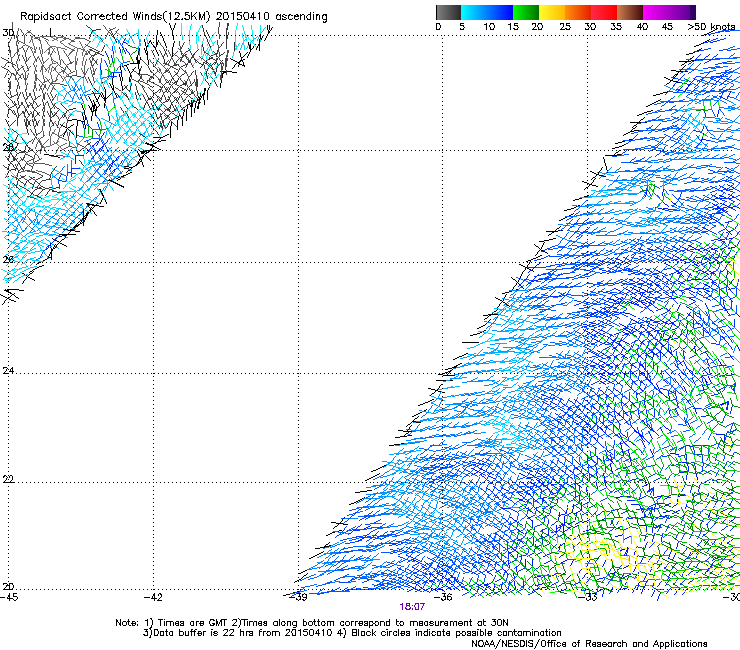Click the brown 35-40 knots legend swatch
The image size is (740, 650).
pyautogui.click(x=630, y=12)
